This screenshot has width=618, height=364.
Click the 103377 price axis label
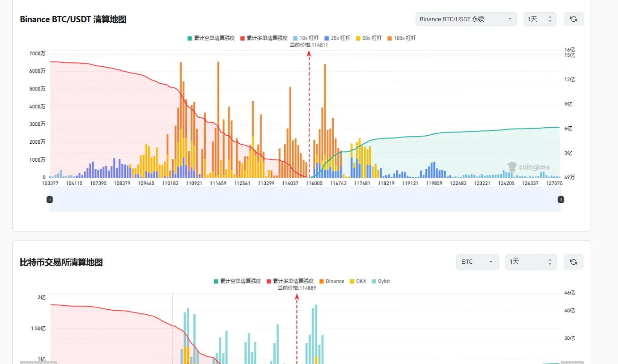50,183
